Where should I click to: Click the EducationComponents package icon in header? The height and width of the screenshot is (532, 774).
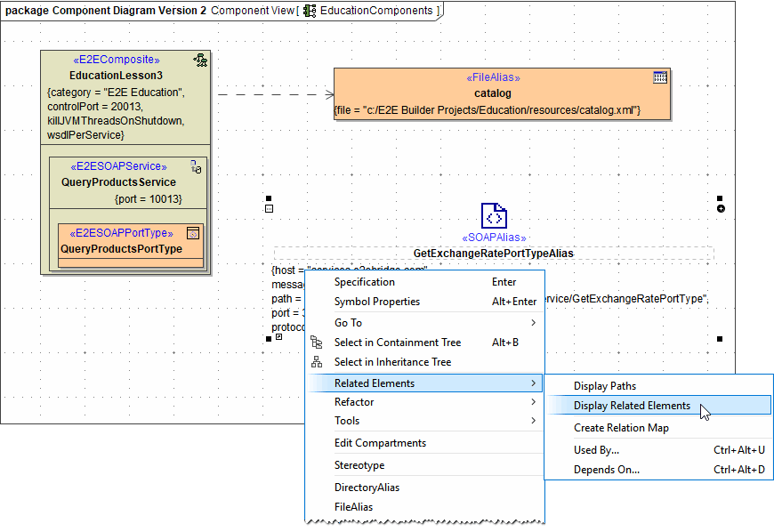310,11
